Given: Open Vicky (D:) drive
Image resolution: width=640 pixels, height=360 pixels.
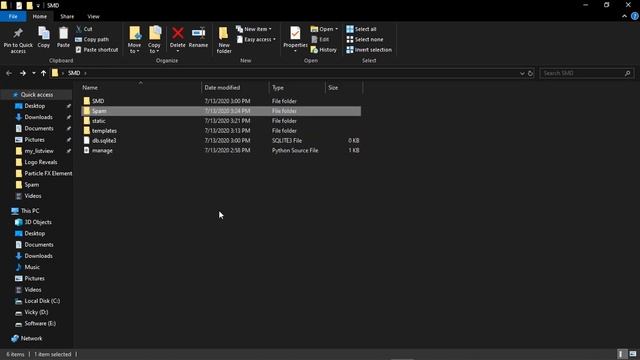Looking at the screenshot, I should click(x=36, y=312).
